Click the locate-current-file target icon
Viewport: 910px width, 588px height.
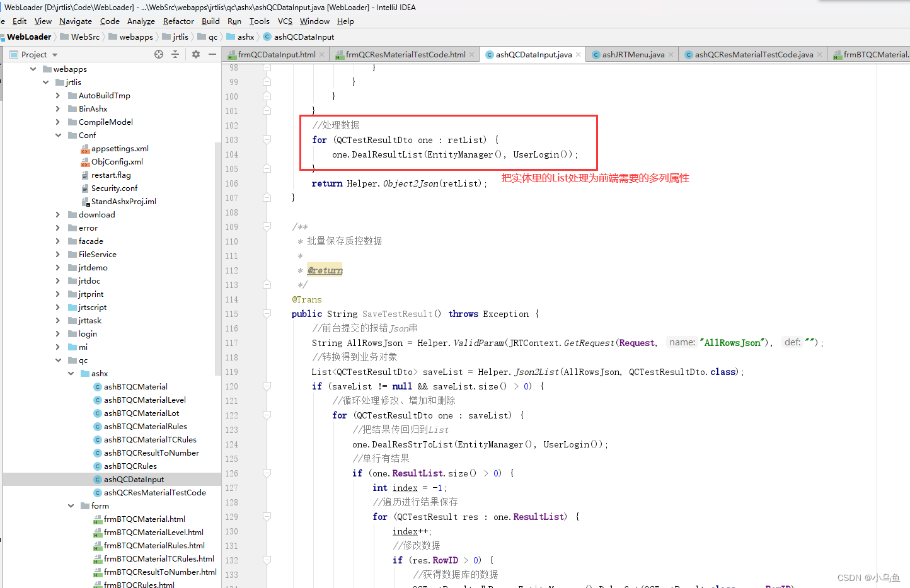pyautogui.click(x=159, y=54)
